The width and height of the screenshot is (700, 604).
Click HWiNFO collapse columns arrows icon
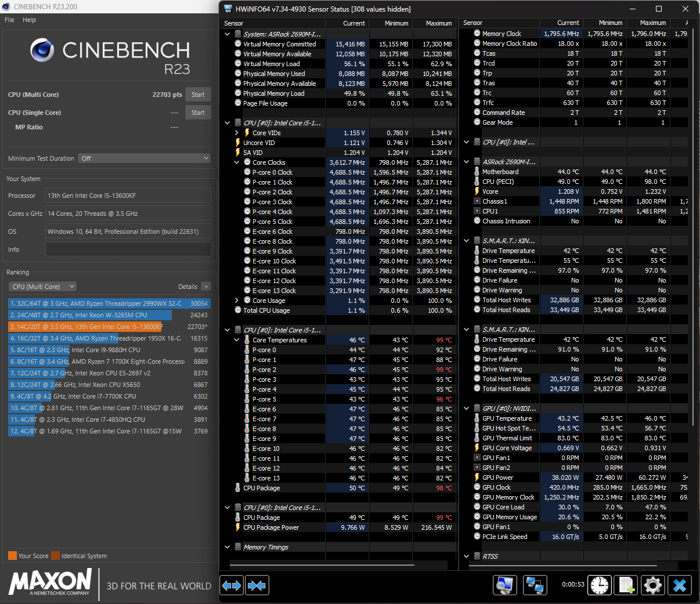click(257, 585)
